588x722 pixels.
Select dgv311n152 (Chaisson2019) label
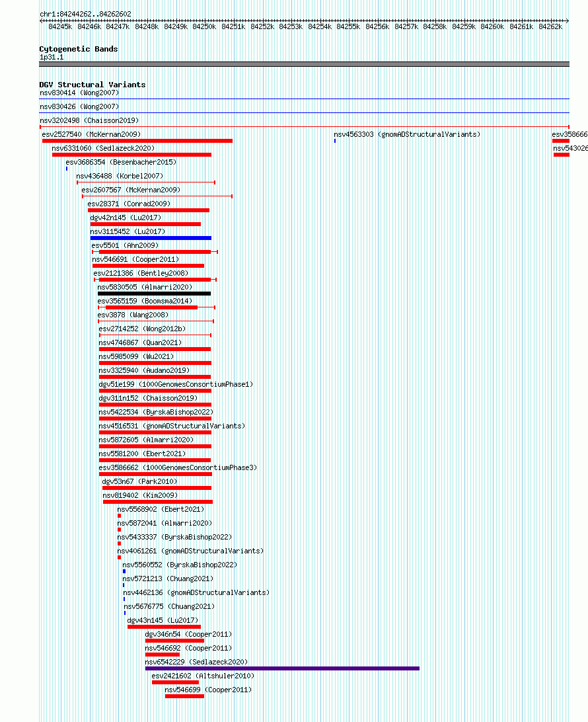pos(148,398)
